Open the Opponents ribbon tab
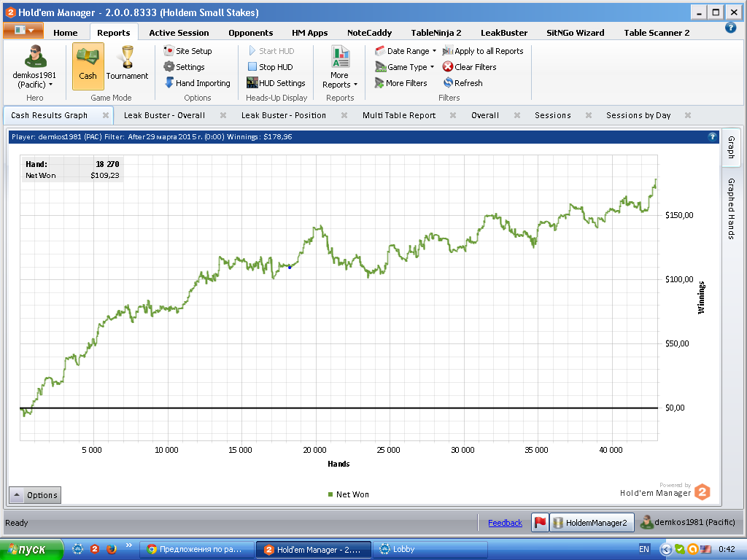Image resolution: width=747 pixels, height=560 pixels. (251, 33)
